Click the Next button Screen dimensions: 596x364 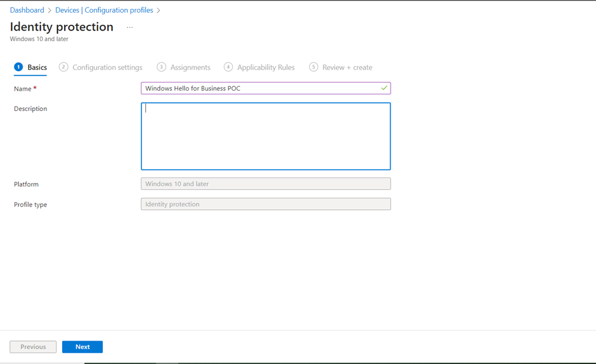(x=82, y=347)
